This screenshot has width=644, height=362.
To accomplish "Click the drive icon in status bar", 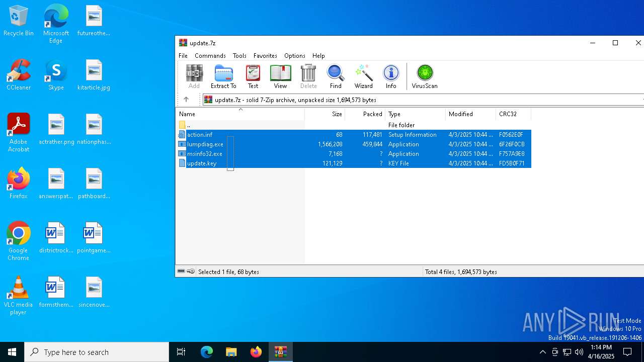I will click(x=181, y=271).
